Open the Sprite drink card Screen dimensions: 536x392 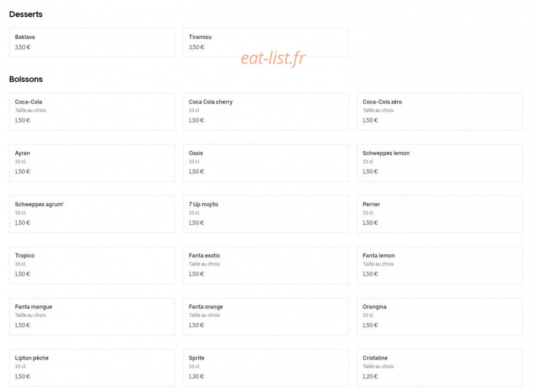point(266,368)
